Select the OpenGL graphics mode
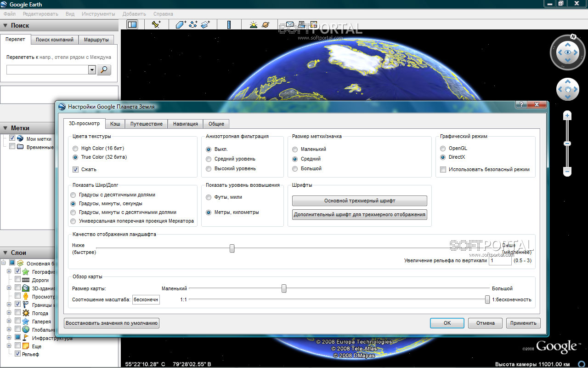Image resolution: width=588 pixels, height=368 pixels. pos(443,148)
